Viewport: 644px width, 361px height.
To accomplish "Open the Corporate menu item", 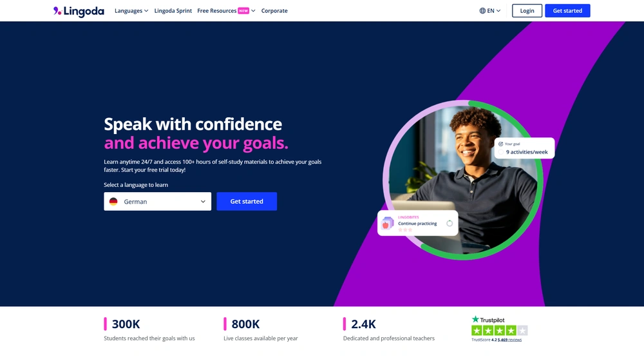I will 274,11.
